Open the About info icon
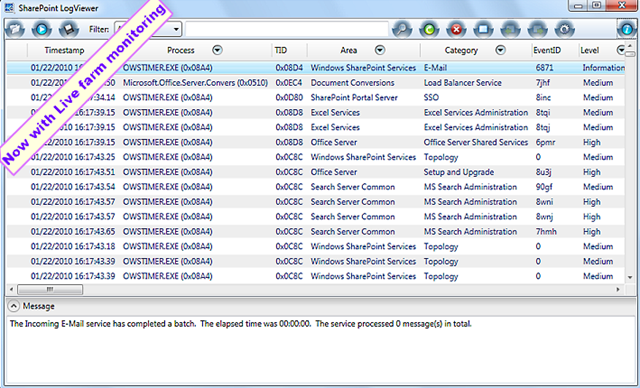640x388 pixels. [x=627, y=29]
